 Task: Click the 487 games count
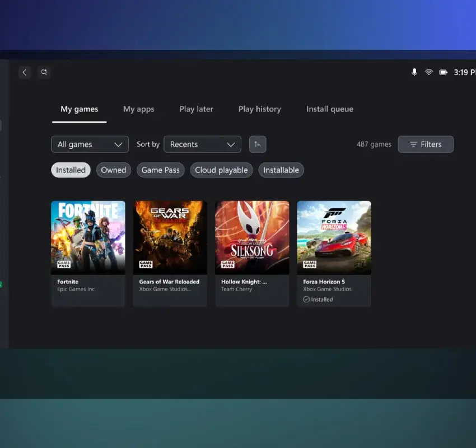[374, 144]
